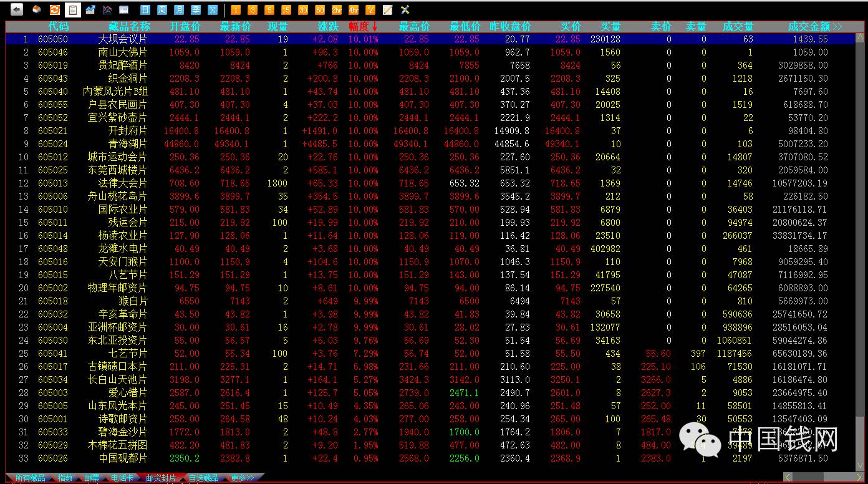Select the 长白山天池片 row
Image resolution: width=868 pixels, height=484 pixels.
tap(430, 380)
